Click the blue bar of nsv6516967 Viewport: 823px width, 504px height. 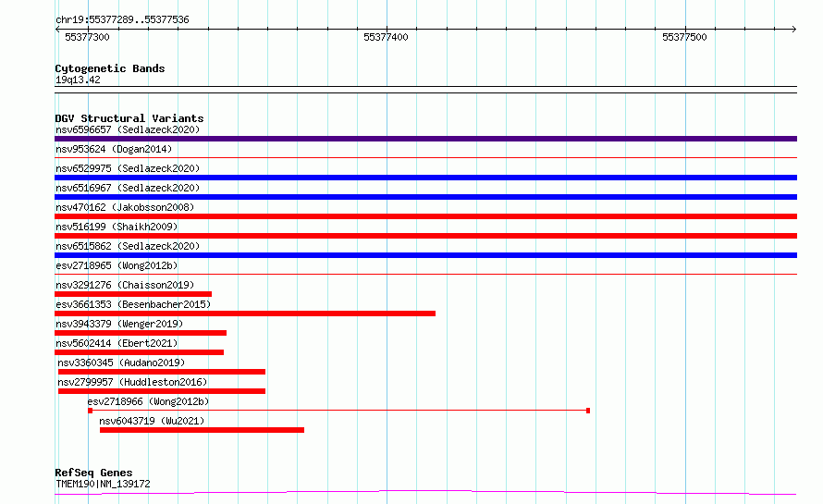(425, 197)
